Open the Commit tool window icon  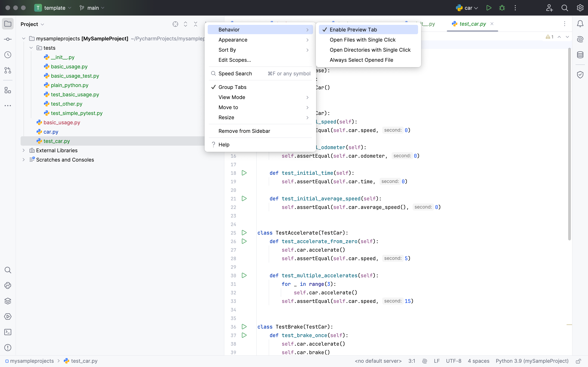(8, 39)
